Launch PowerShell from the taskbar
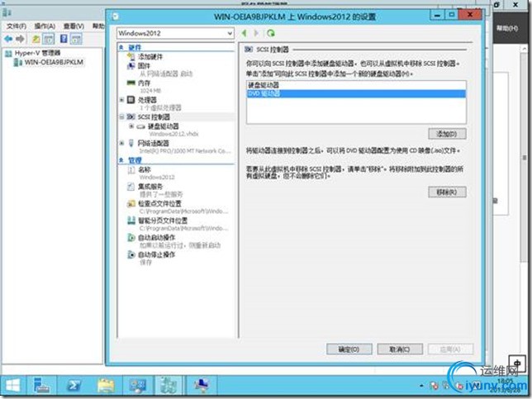Screen dimensions: 532x399 [74, 385]
